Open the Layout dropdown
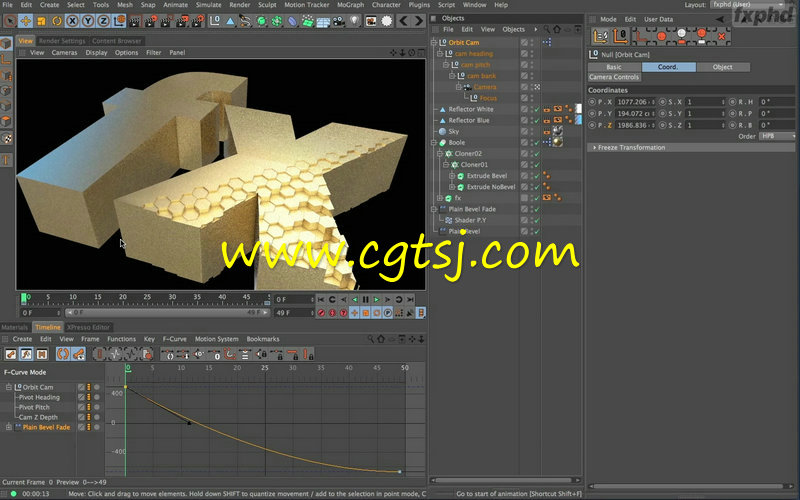The width and height of the screenshot is (800, 500). [748, 5]
